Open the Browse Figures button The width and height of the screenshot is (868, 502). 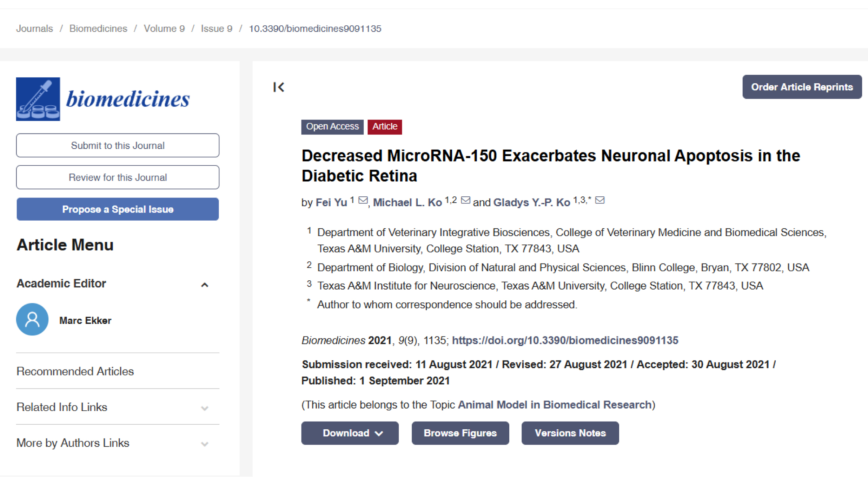coord(460,433)
